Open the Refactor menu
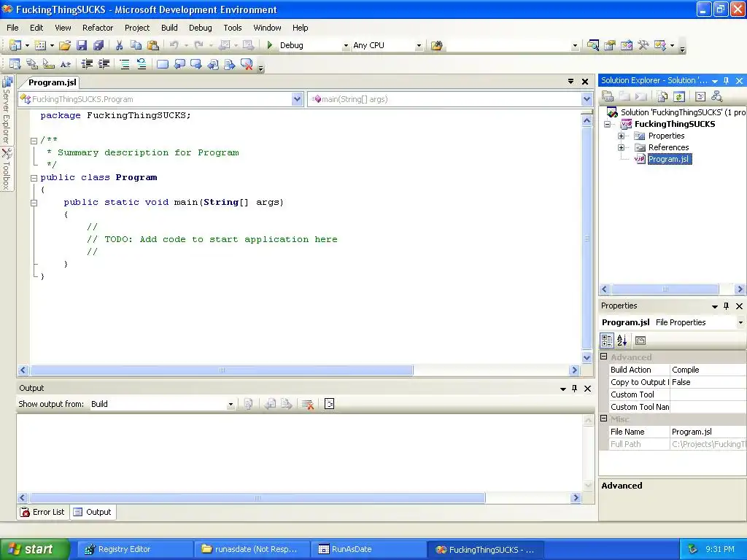 [x=98, y=28]
